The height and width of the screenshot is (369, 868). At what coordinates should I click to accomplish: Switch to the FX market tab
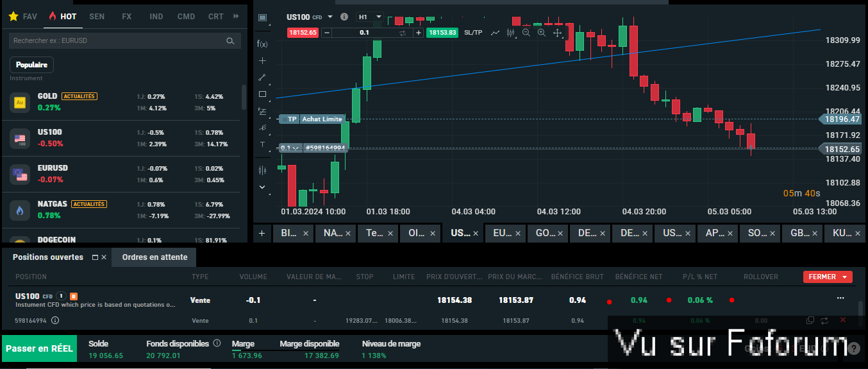tap(126, 17)
